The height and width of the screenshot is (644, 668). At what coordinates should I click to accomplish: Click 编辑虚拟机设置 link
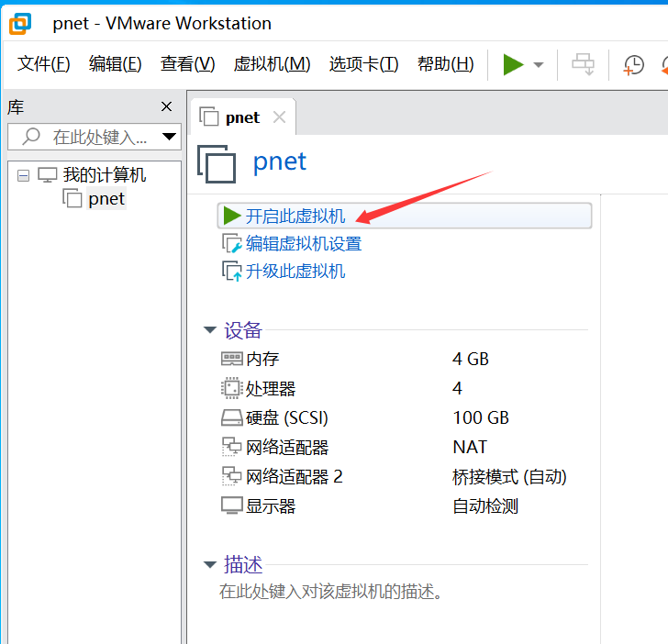303,243
